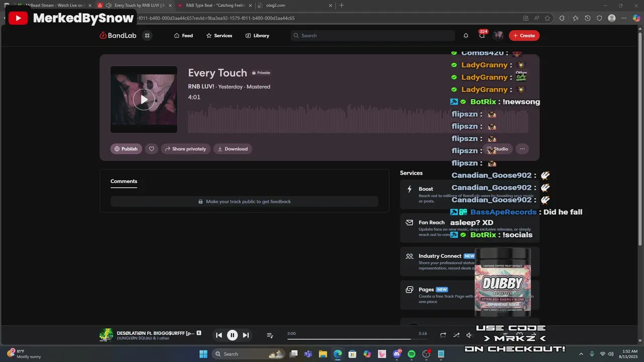Screen dimensions: 644x362
Task: Open Microsoft Store from taskbar
Action: pos(352,354)
